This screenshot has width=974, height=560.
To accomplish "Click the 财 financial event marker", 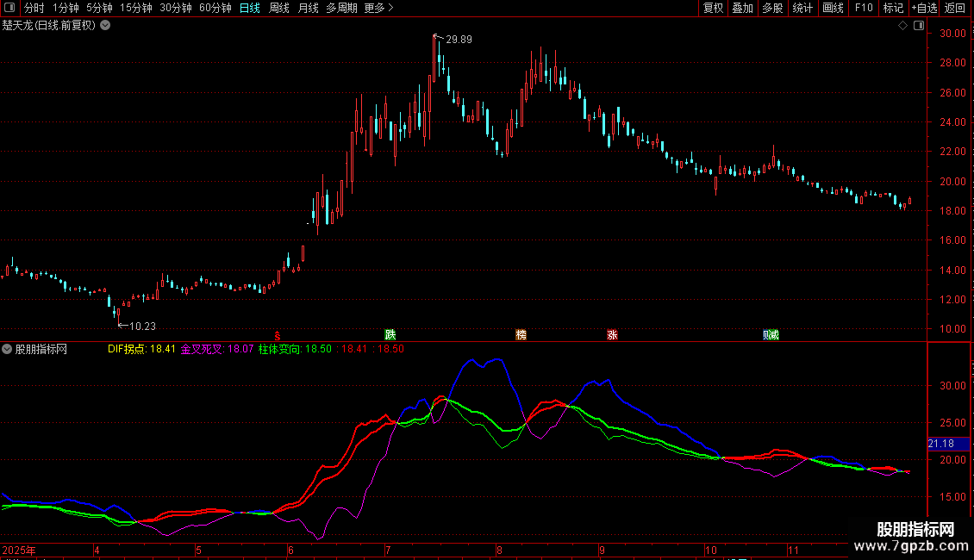I will point(771,335).
